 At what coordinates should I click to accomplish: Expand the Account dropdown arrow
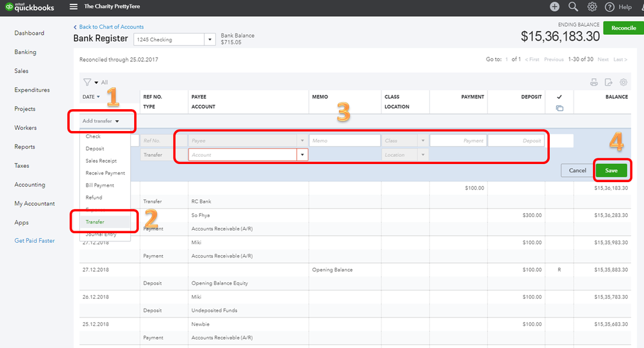302,155
